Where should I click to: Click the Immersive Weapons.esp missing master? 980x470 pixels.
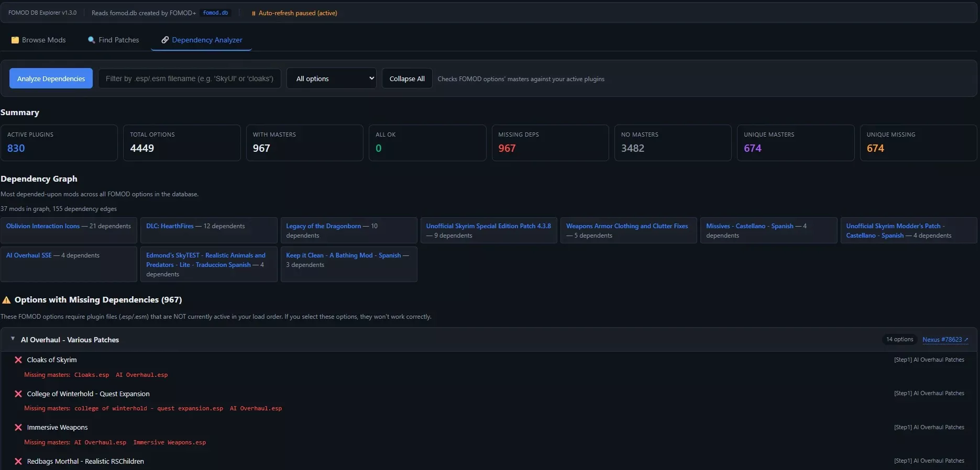[x=170, y=443]
